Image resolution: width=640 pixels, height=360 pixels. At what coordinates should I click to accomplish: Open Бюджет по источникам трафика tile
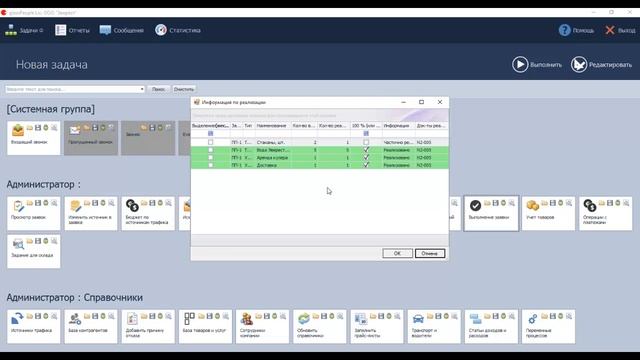pos(148,213)
